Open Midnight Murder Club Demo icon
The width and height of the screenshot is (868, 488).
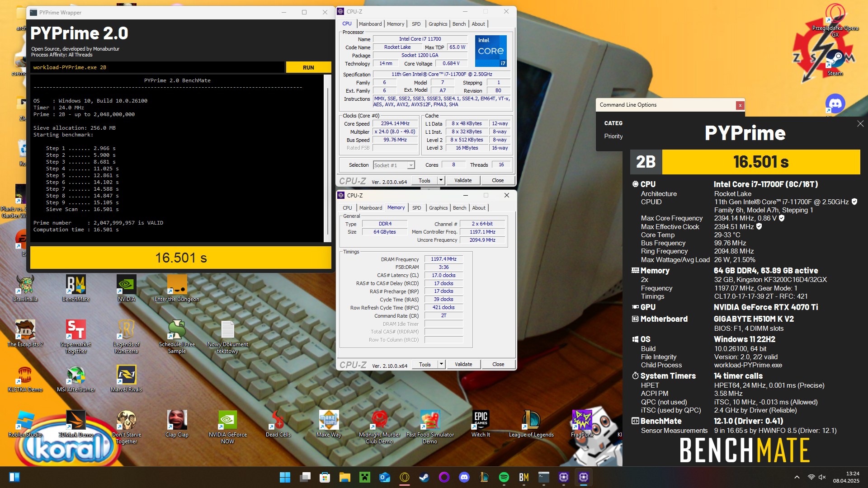point(379,427)
